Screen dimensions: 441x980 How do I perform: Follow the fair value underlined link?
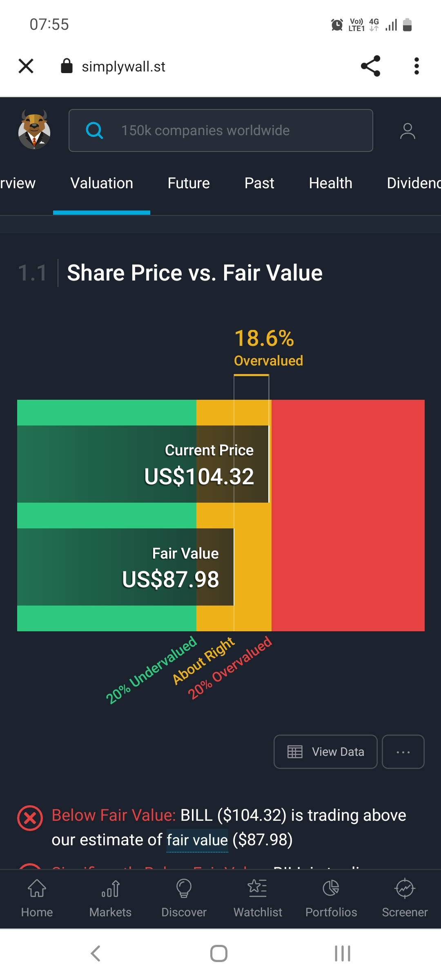(197, 840)
